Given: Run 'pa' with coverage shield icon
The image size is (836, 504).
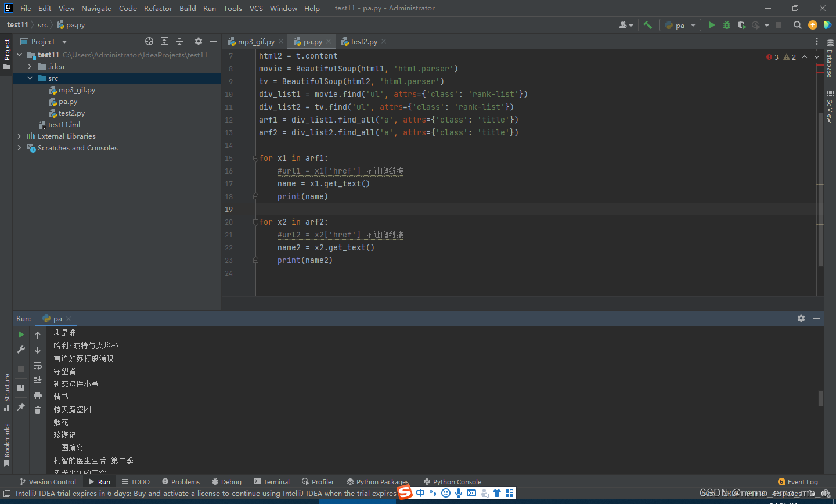Looking at the screenshot, I should pyautogui.click(x=741, y=25).
